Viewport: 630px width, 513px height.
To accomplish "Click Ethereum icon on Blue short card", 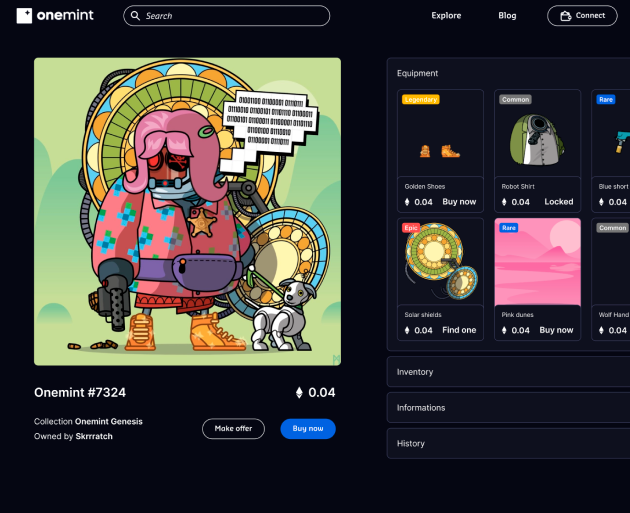I will (601, 202).
